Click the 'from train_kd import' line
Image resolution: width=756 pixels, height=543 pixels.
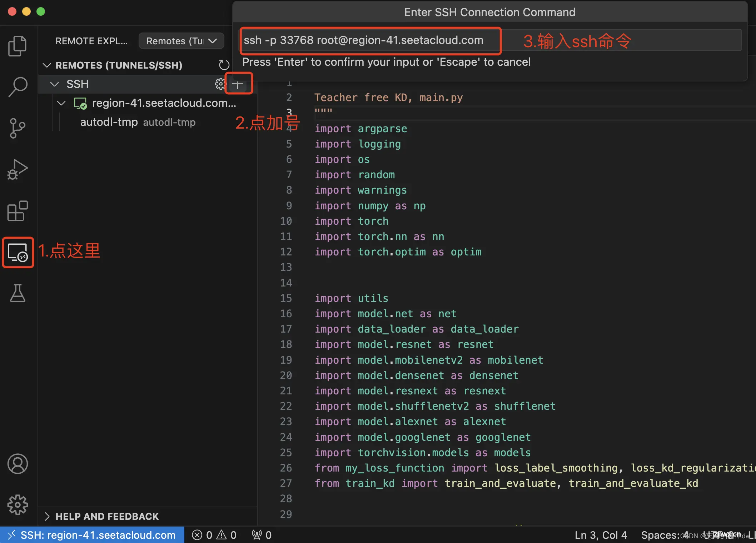point(506,483)
